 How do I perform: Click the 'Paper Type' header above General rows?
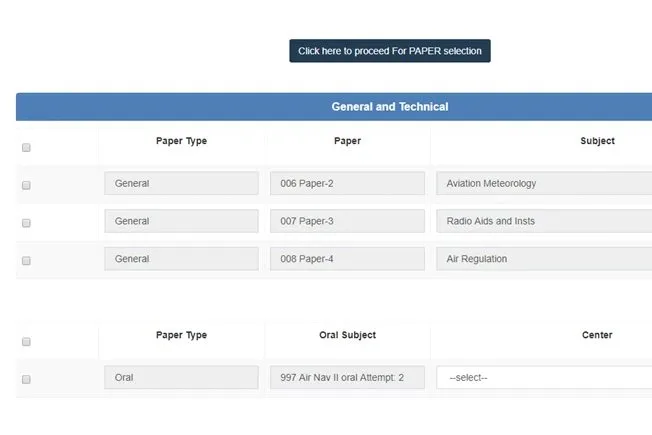(x=181, y=141)
